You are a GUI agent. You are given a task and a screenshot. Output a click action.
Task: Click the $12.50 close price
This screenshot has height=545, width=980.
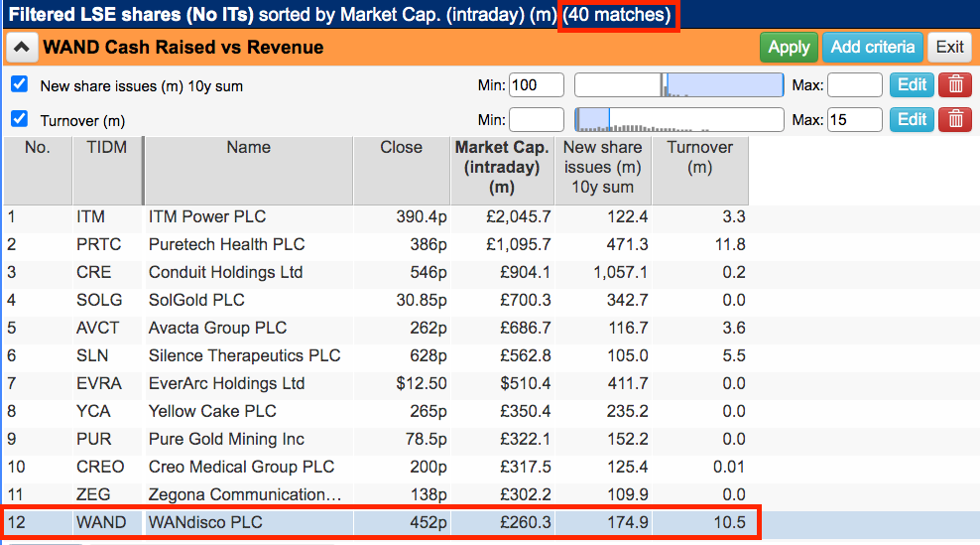tap(422, 383)
